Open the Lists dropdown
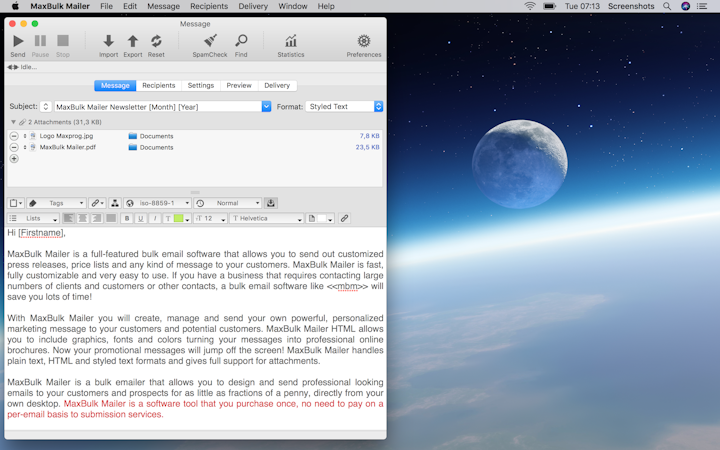720x450 pixels. point(33,219)
